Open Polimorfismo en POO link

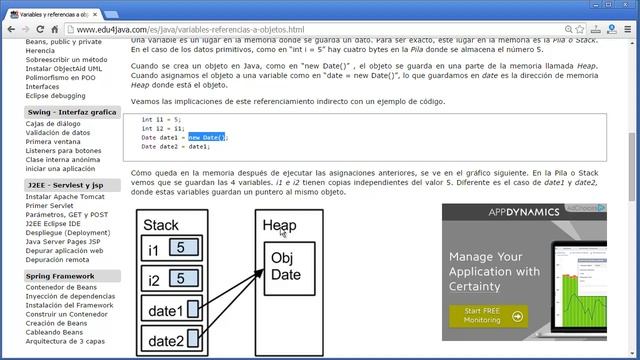[x=60, y=78]
